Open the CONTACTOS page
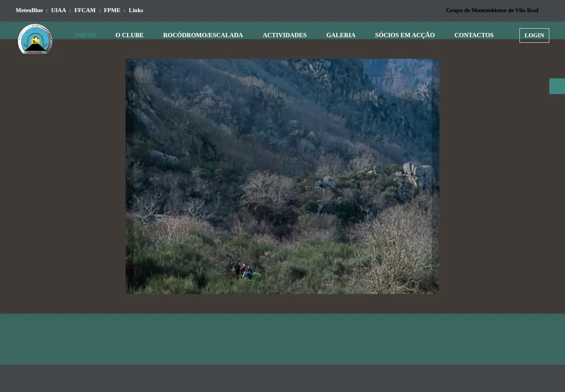 (474, 35)
